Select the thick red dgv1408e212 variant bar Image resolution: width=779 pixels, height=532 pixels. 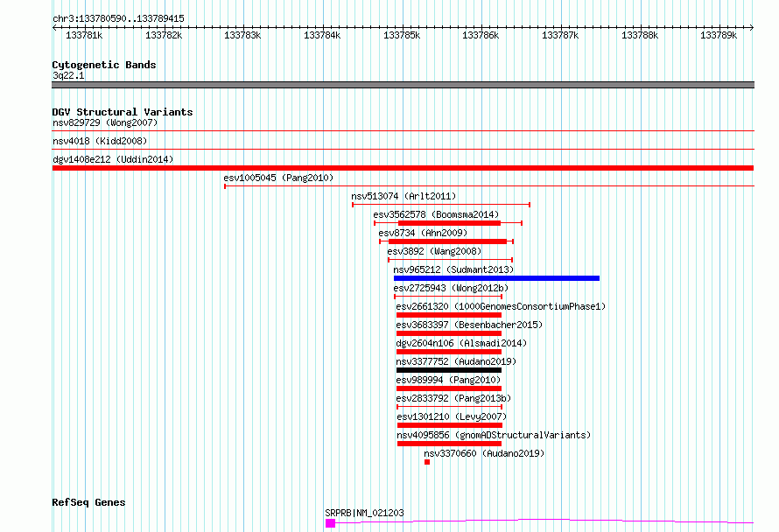pyautogui.click(x=403, y=168)
